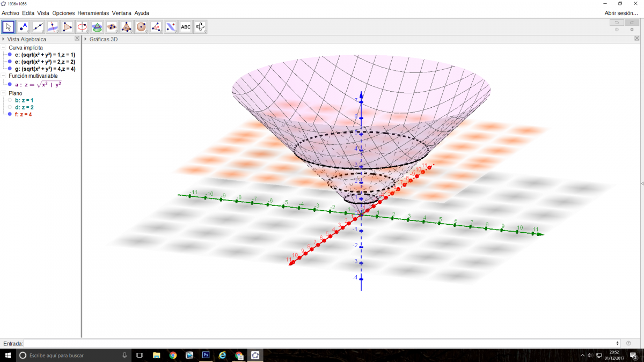Click the Abrir sesión link
Image resolution: width=644 pixels, height=362 pixels.
(621, 13)
